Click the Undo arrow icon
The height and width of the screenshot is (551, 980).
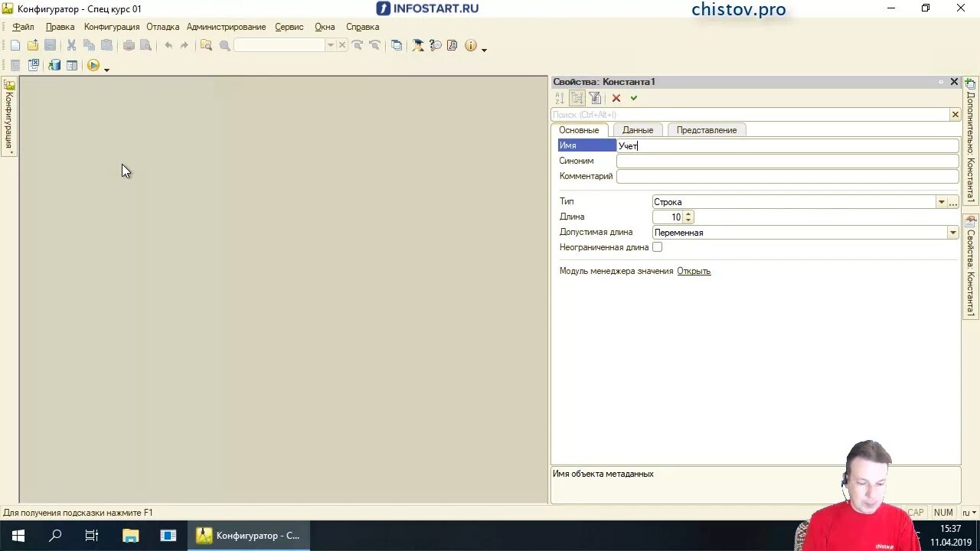coord(168,45)
